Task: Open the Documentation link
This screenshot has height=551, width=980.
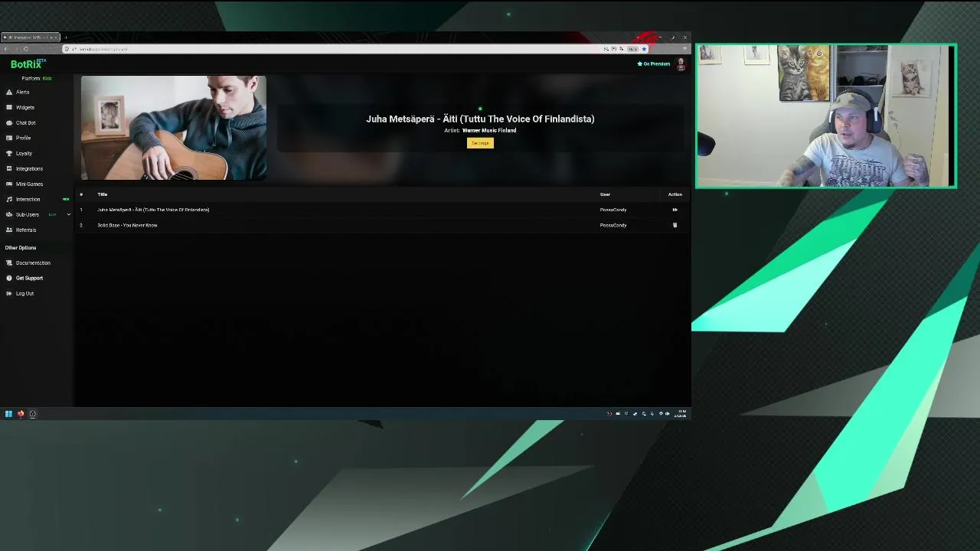Action: [x=33, y=262]
